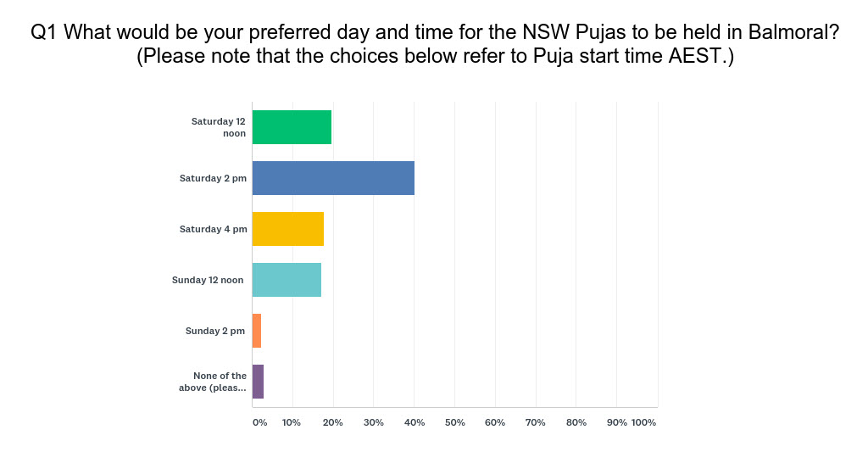Click the truncated "None of the above" label
Image resolution: width=868 pixels, height=452 pixels.
pyautogui.click(x=220, y=382)
